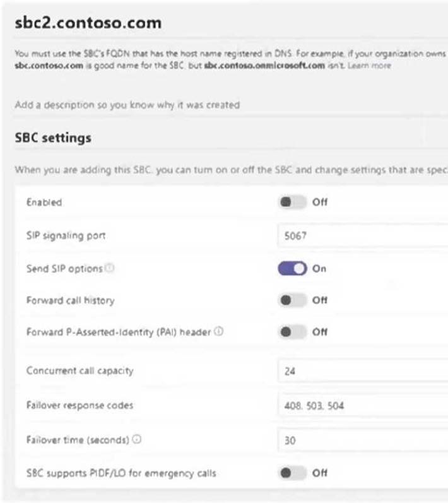448x503 pixels.
Task: Enable Forward call history toggle
Action: pyautogui.click(x=292, y=300)
